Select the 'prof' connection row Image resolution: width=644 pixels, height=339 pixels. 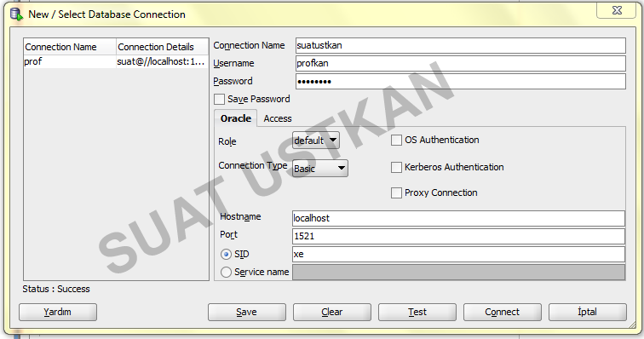(116, 61)
